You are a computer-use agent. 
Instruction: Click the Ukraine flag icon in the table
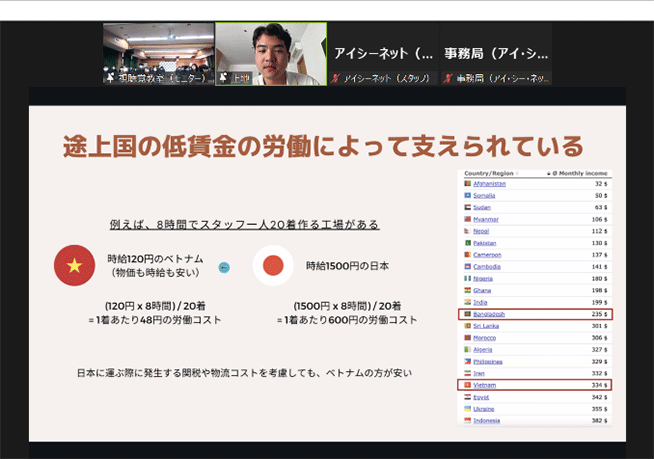pos(468,409)
